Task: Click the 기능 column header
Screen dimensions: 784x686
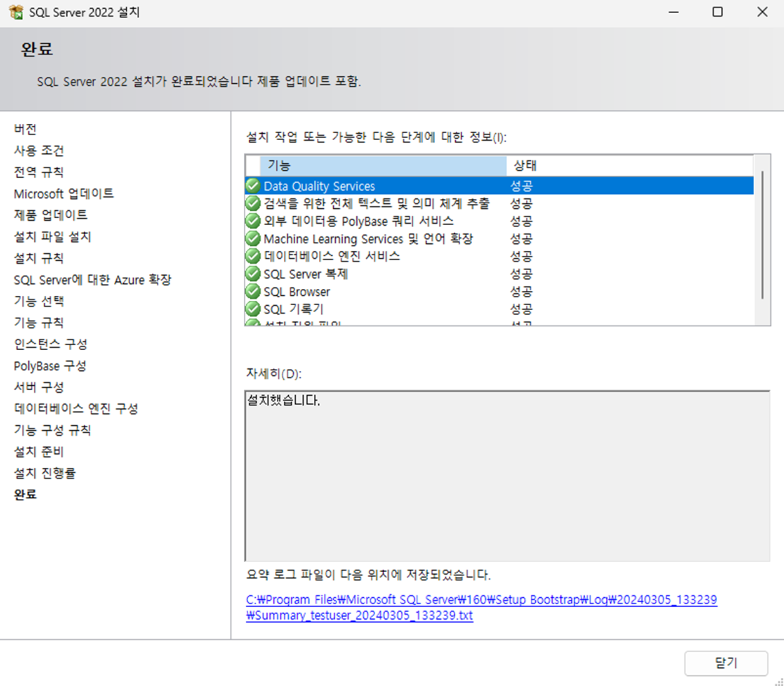Action: (383, 166)
